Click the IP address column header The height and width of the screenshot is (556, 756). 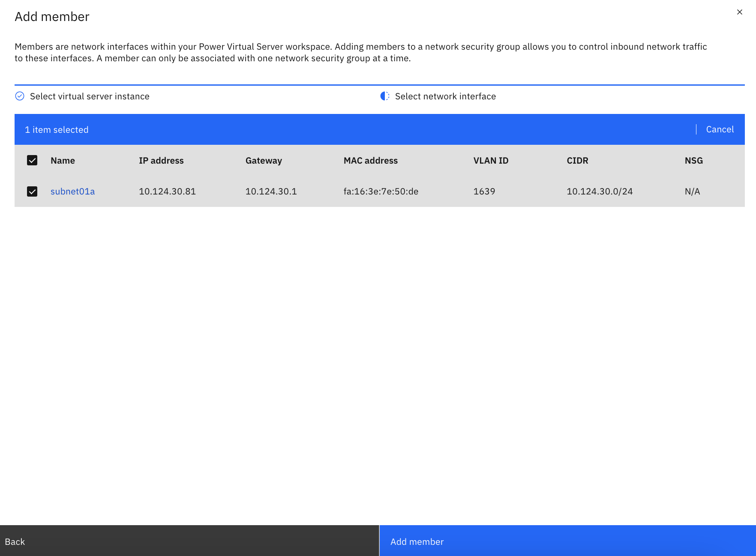161,161
